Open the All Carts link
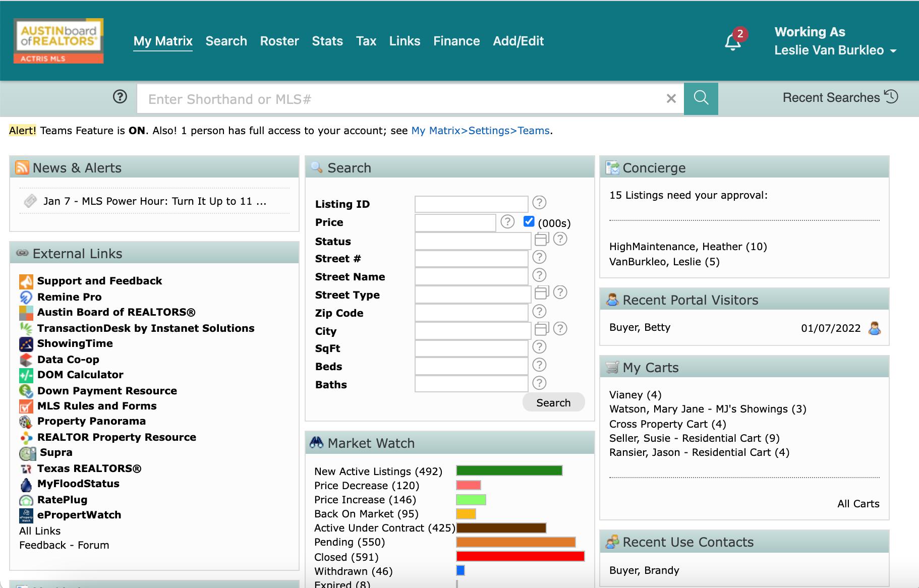 (x=858, y=504)
